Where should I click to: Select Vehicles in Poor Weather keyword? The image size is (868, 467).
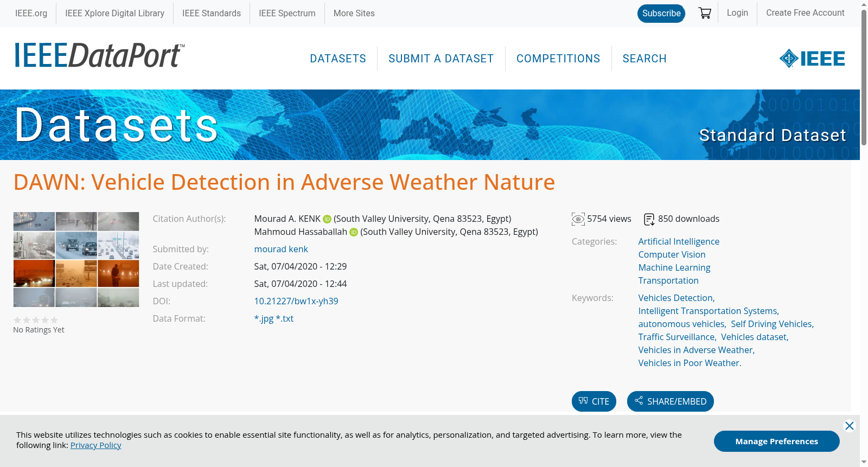(689, 363)
